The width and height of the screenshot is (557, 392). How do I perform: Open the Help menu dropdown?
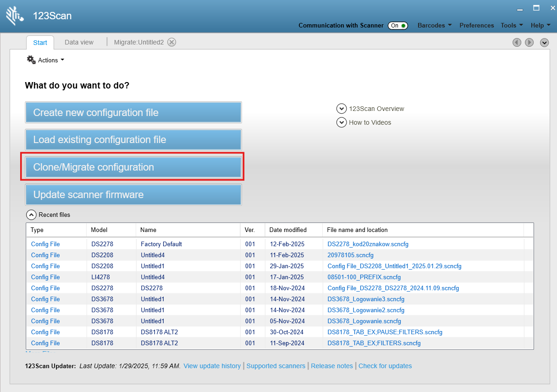pyautogui.click(x=540, y=25)
